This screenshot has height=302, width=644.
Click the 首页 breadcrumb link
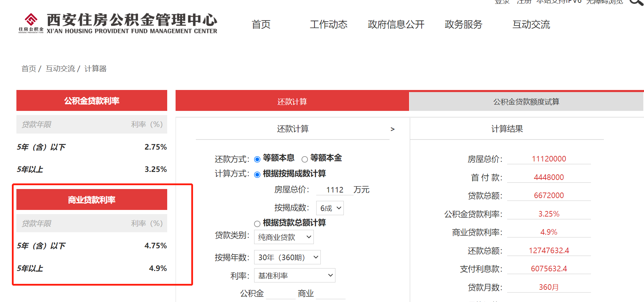coord(29,69)
